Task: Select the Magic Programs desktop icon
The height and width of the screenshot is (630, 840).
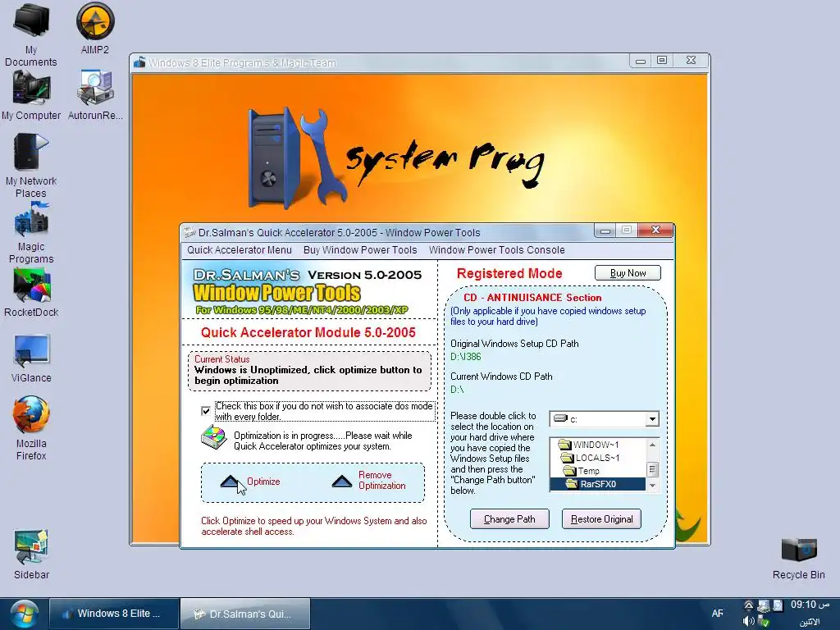Action: pos(31,232)
